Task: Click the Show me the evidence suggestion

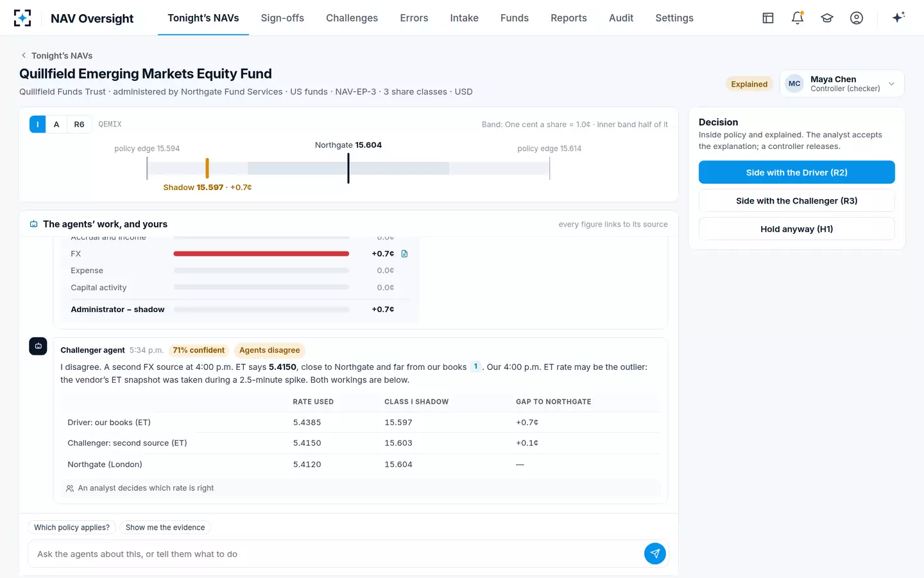Action: click(x=165, y=527)
